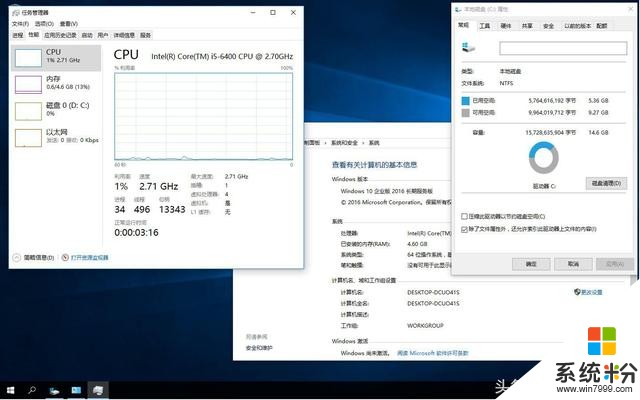Click the Intel(R) Core(TM) i5-6400 CPU heading text

[x=222, y=56]
